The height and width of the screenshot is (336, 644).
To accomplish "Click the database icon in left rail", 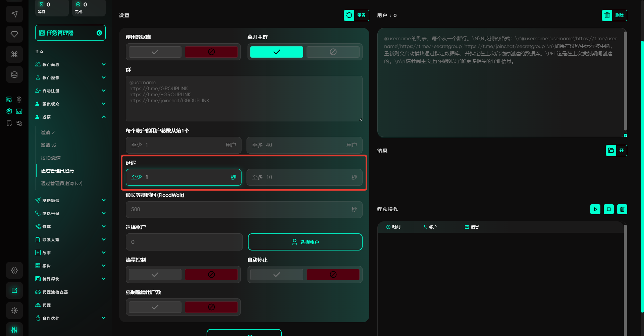I will pos(14,74).
